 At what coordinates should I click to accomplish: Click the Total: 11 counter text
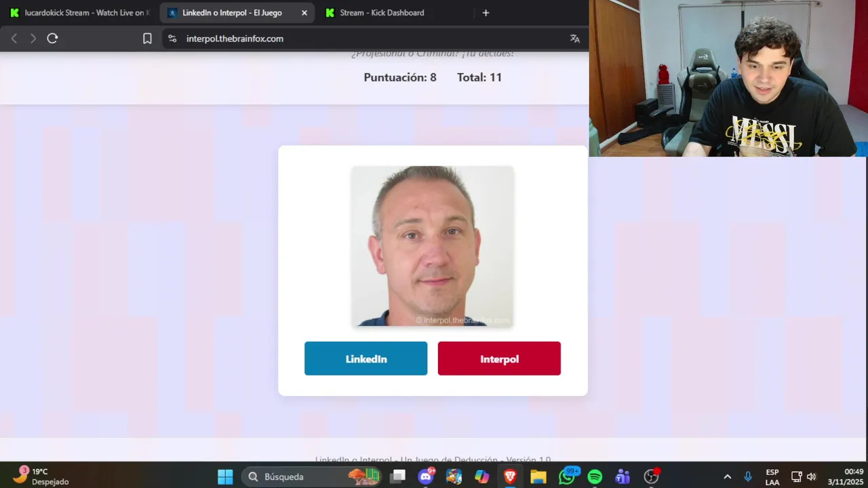coord(479,77)
